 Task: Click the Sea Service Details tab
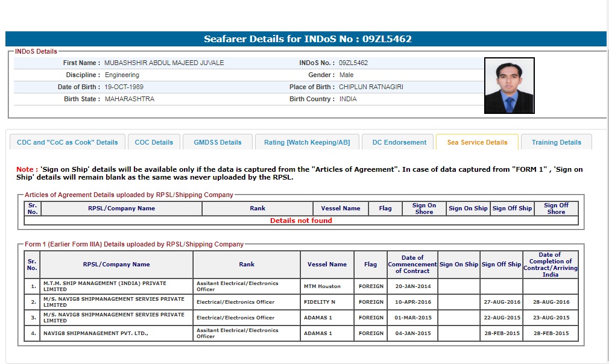tap(477, 142)
